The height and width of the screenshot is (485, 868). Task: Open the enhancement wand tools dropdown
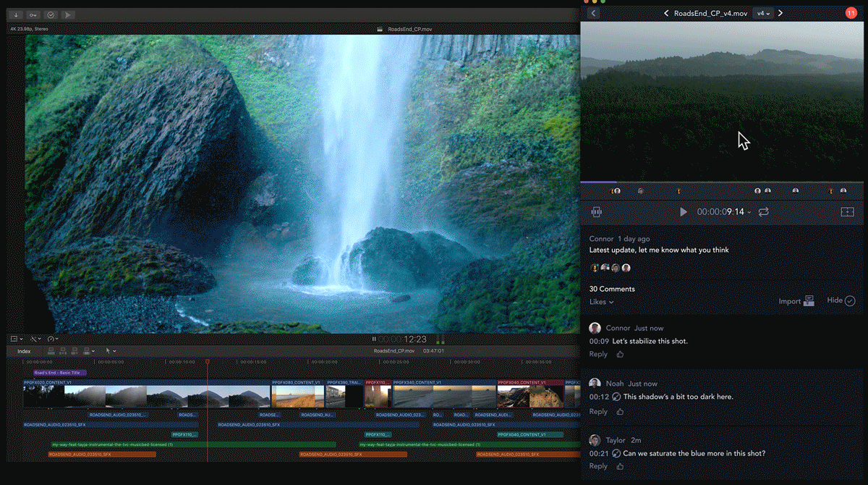pos(35,339)
